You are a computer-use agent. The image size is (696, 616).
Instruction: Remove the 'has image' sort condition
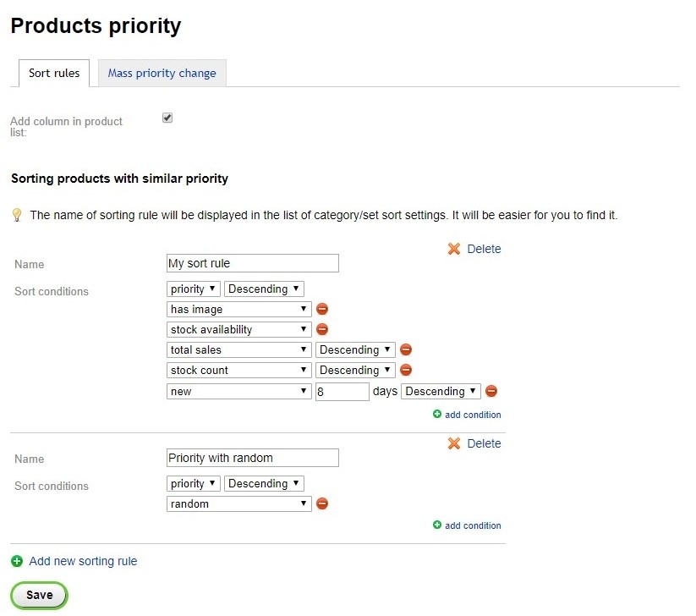pos(321,310)
